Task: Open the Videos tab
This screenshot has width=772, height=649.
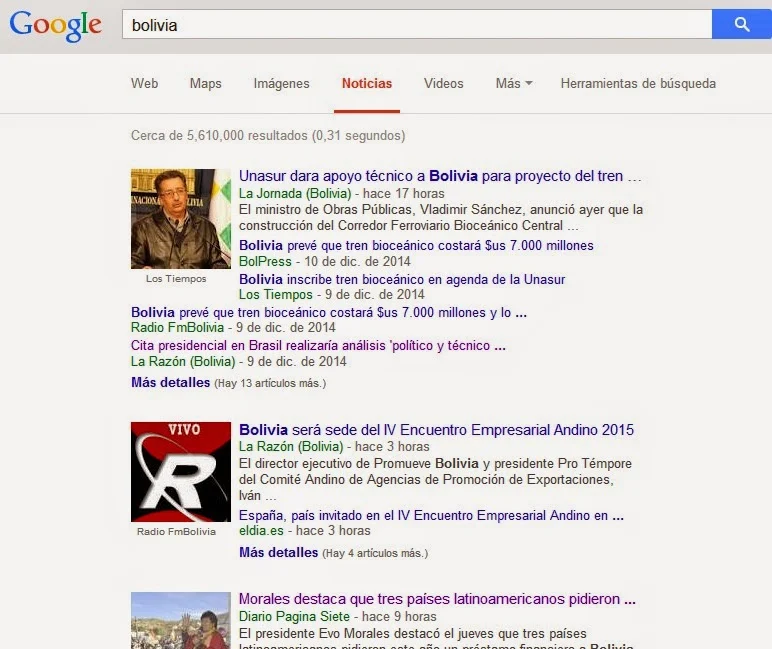Action: (x=444, y=83)
